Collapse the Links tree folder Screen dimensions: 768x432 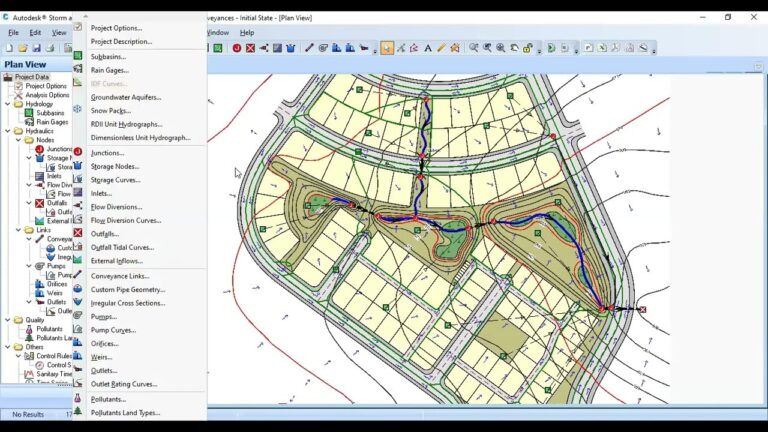(19, 230)
